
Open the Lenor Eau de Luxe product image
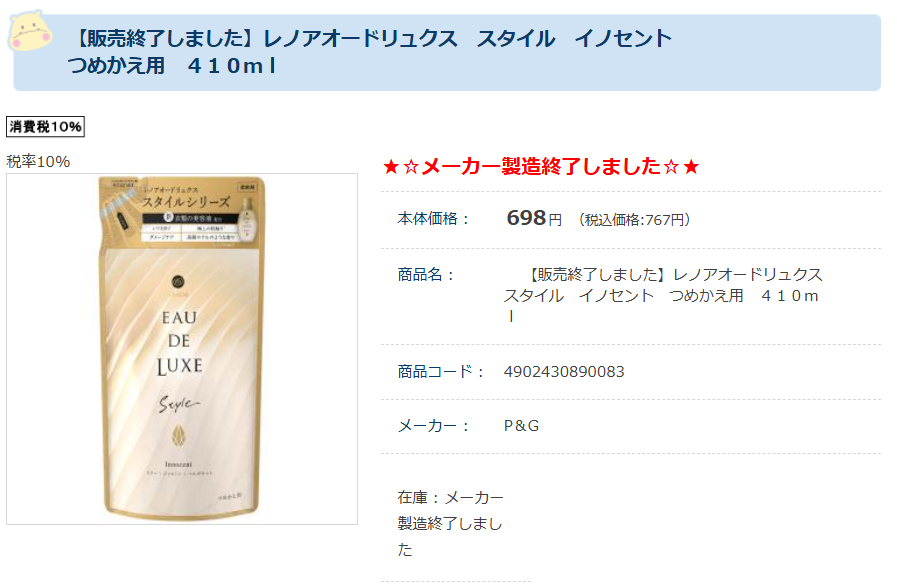(182, 349)
